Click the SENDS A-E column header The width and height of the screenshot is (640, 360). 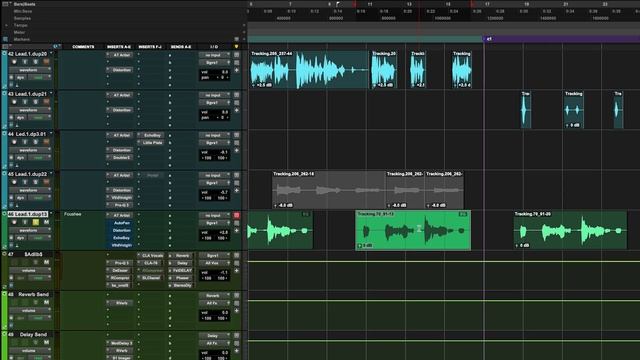point(181,47)
